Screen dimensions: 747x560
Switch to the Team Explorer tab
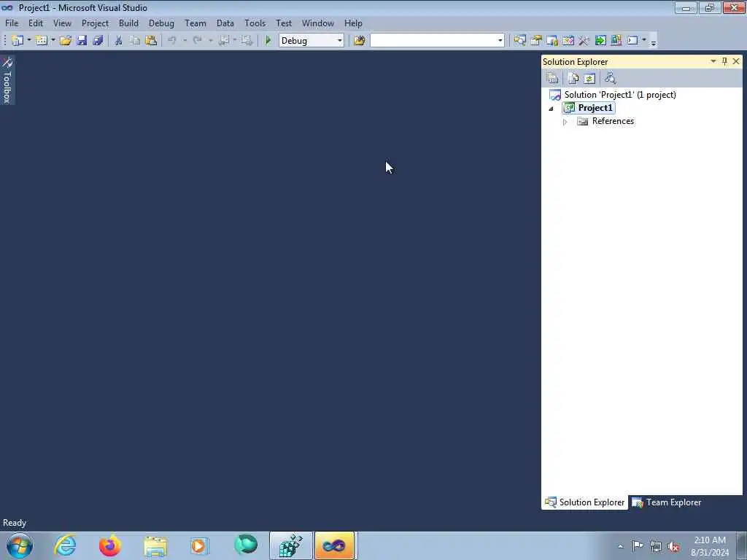(x=666, y=502)
